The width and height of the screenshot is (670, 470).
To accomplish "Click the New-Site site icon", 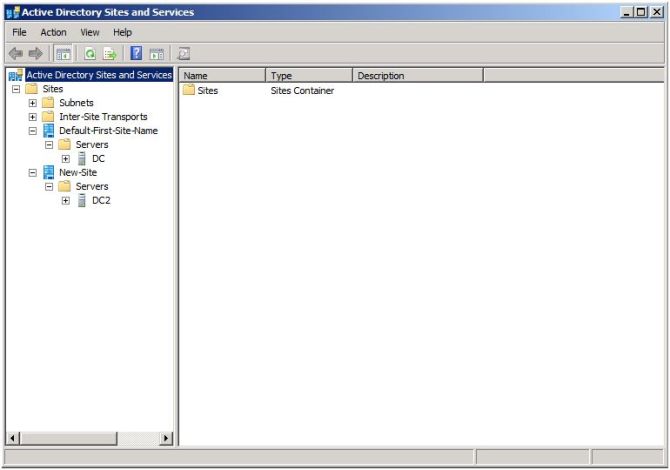I will tap(49, 173).
